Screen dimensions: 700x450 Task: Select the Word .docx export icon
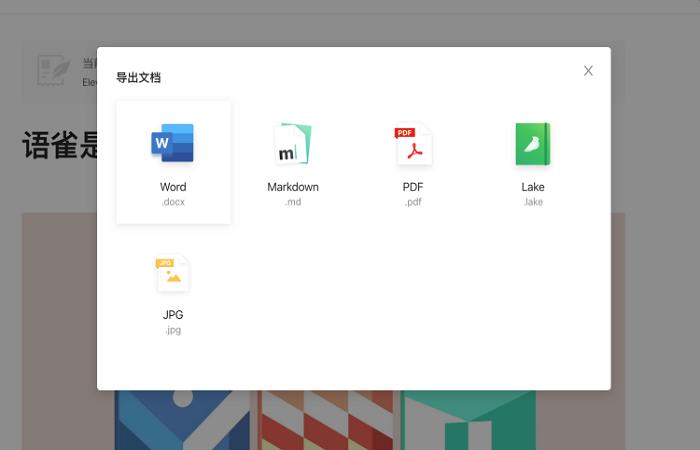click(x=173, y=143)
